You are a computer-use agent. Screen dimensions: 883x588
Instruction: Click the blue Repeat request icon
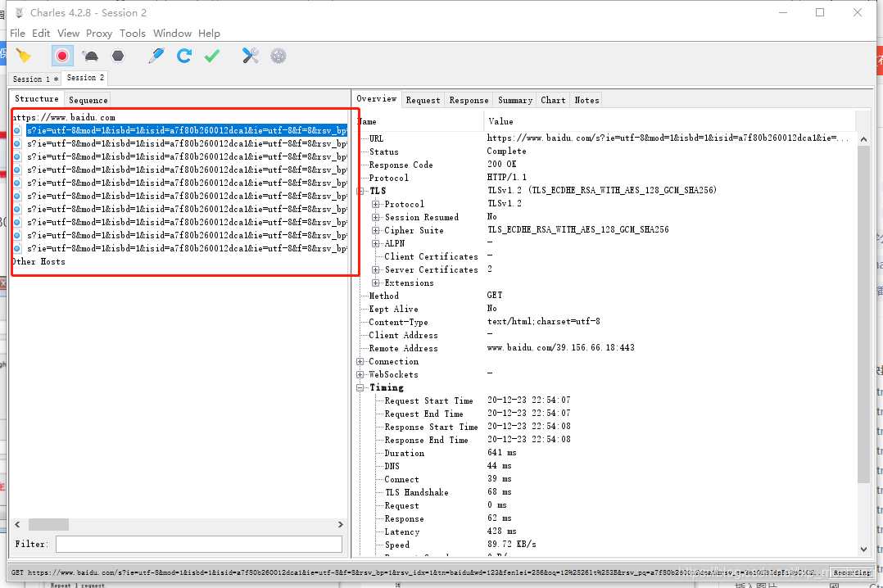click(x=184, y=55)
